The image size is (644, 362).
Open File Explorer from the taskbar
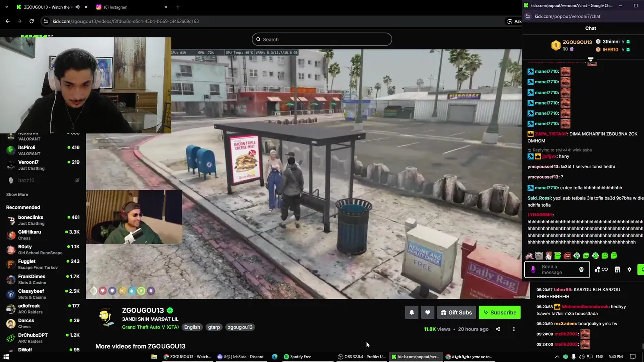tap(154, 357)
